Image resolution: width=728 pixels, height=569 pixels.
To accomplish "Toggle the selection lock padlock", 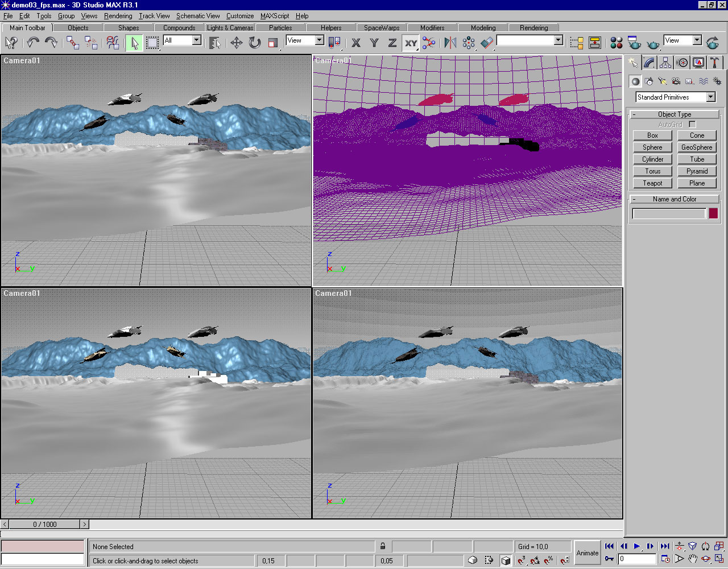I will coord(383,546).
